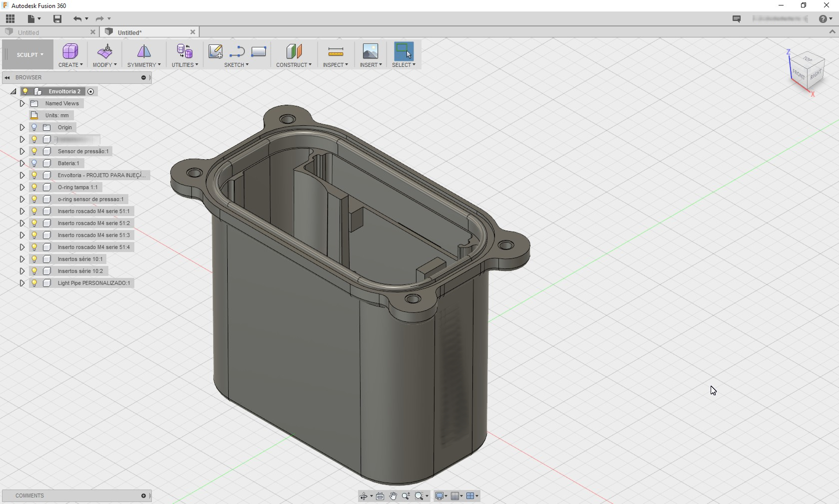Select the sketch Rectangle tool icon
839x504 pixels.
click(x=259, y=51)
